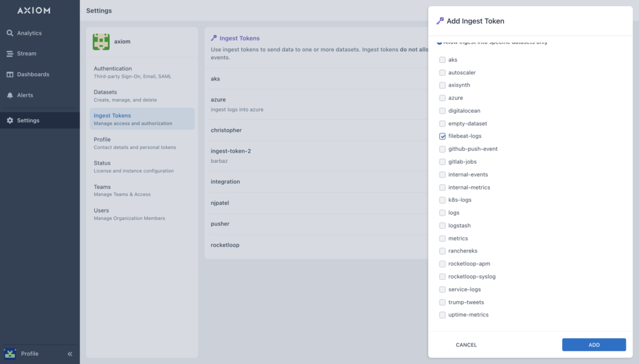This screenshot has height=364, width=639.
Task: Check the logstash checkbox
Action: click(x=442, y=226)
